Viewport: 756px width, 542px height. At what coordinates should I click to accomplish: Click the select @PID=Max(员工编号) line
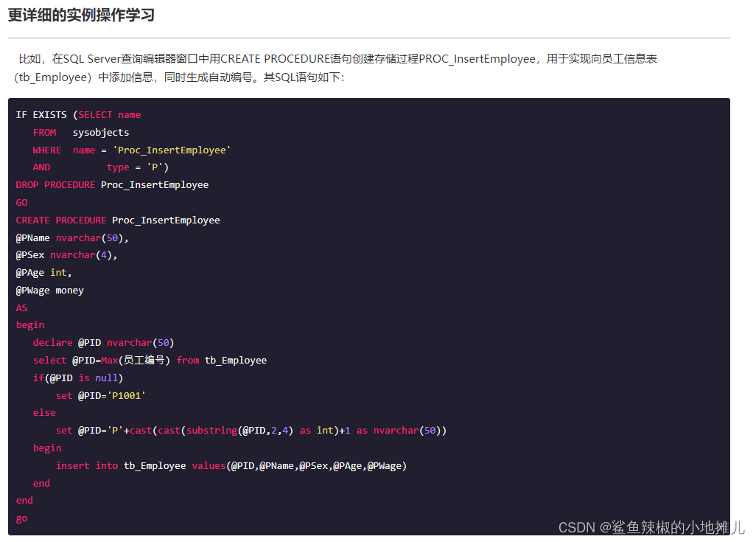click(x=150, y=360)
